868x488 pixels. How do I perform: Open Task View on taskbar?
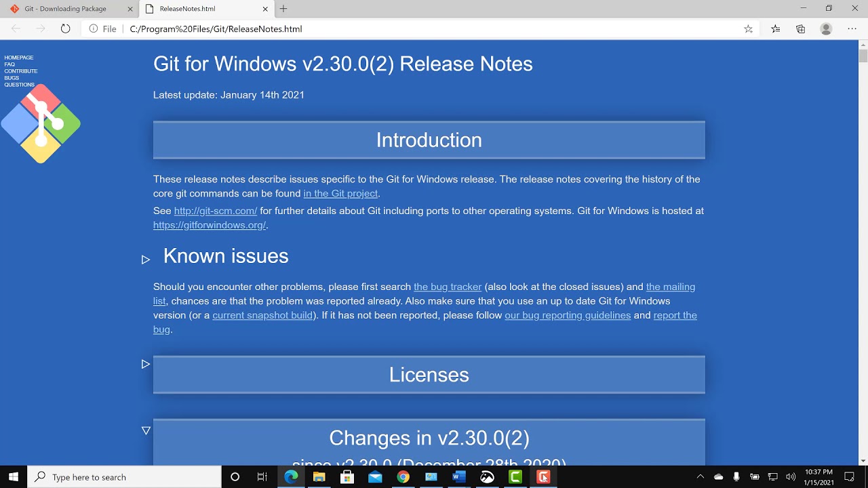pos(262,477)
